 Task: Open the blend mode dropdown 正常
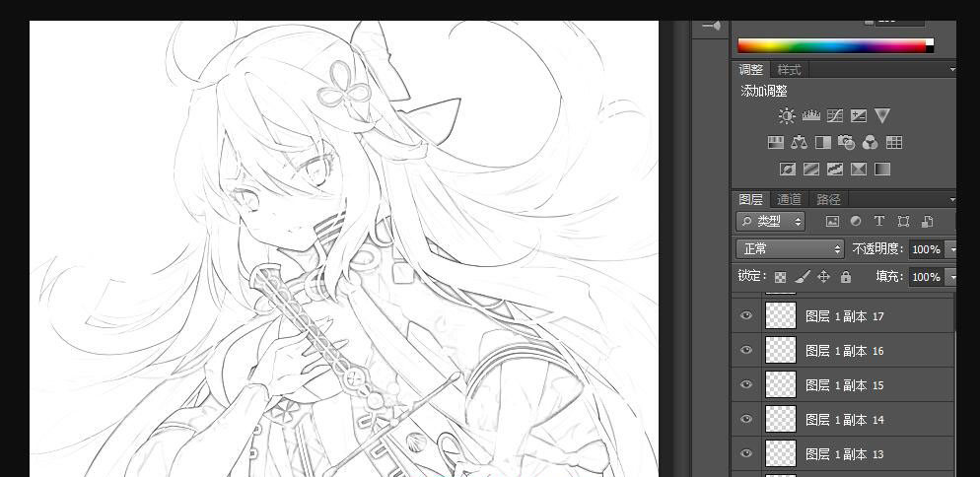[x=790, y=248]
